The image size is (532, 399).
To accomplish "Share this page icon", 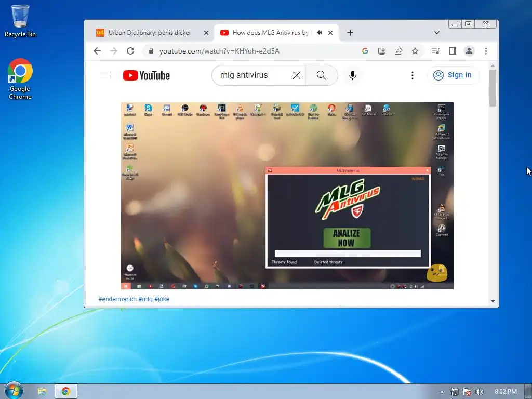I will pos(398,51).
